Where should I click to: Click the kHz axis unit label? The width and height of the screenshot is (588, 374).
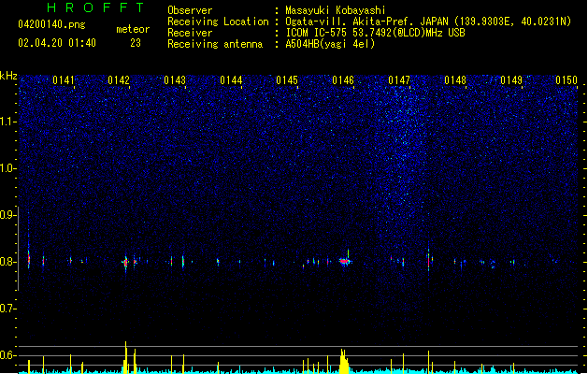pos(8,76)
